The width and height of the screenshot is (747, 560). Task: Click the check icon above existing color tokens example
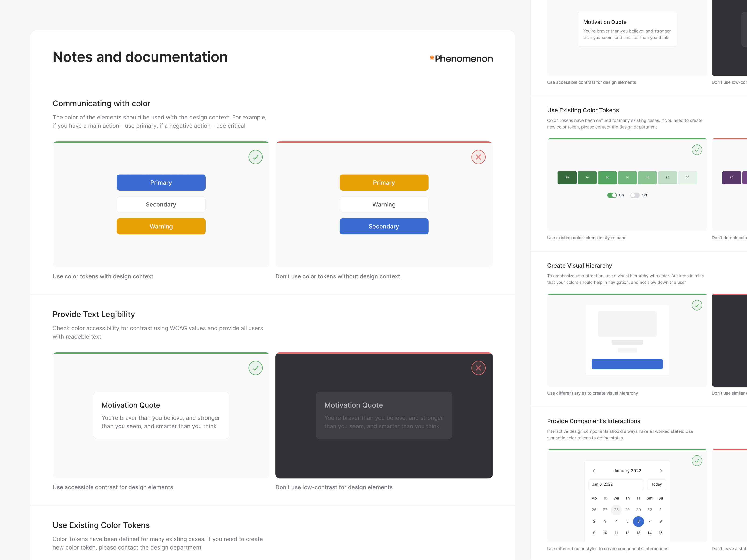coord(697,150)
